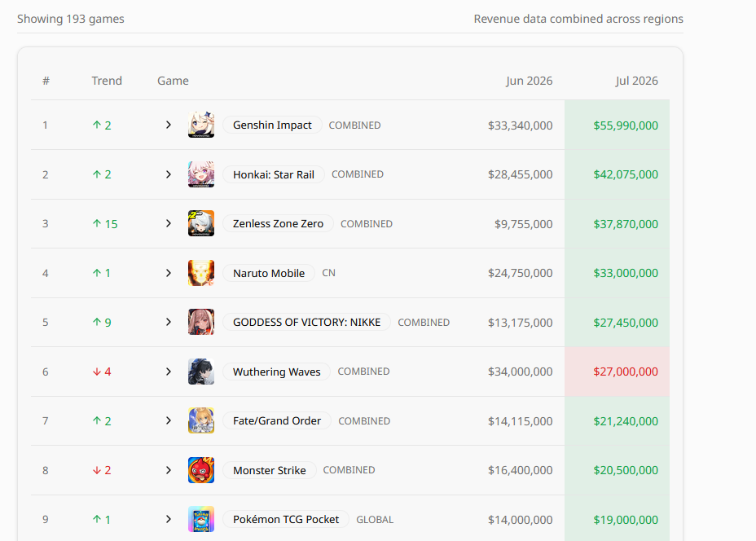Click the Zenless Zone Zero game icon
This screenshot has width=756, height=541.
point(201,223)
